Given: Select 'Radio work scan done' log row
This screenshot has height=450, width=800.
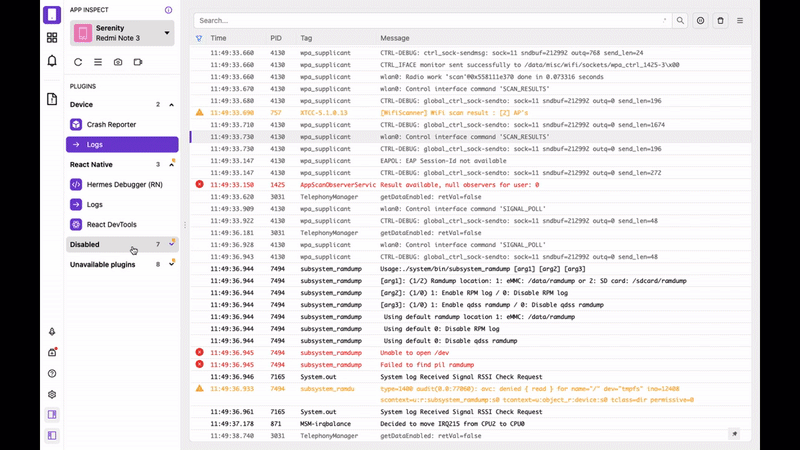Looking at the screenshot, I should (x=470, y=77).
